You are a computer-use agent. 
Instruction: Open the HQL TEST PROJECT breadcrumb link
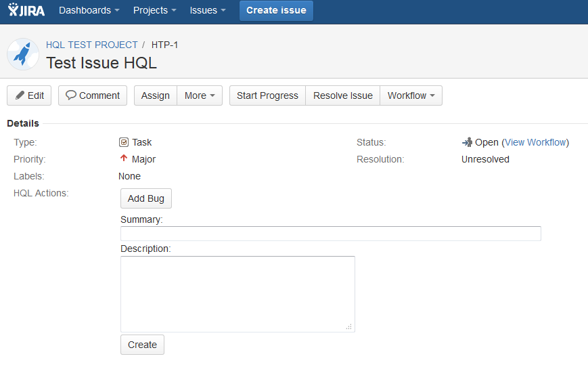[92, 45]
